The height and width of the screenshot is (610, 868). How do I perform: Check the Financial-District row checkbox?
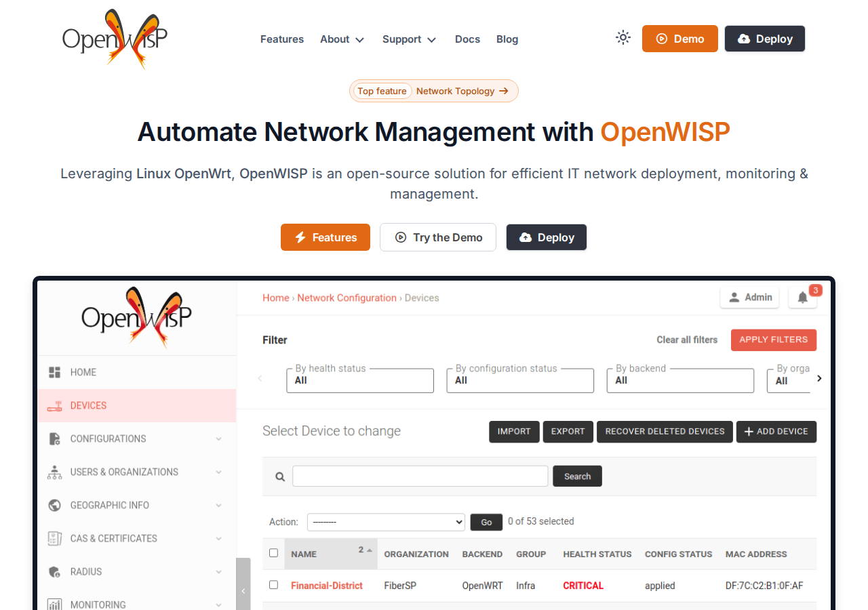[273, 585]
